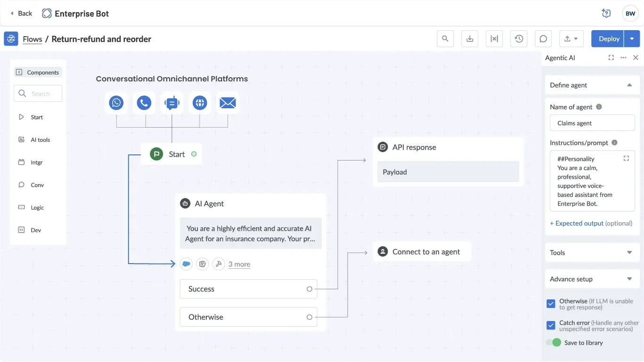Open the chat preview bubble icon
644x362 pixels.
543,39
